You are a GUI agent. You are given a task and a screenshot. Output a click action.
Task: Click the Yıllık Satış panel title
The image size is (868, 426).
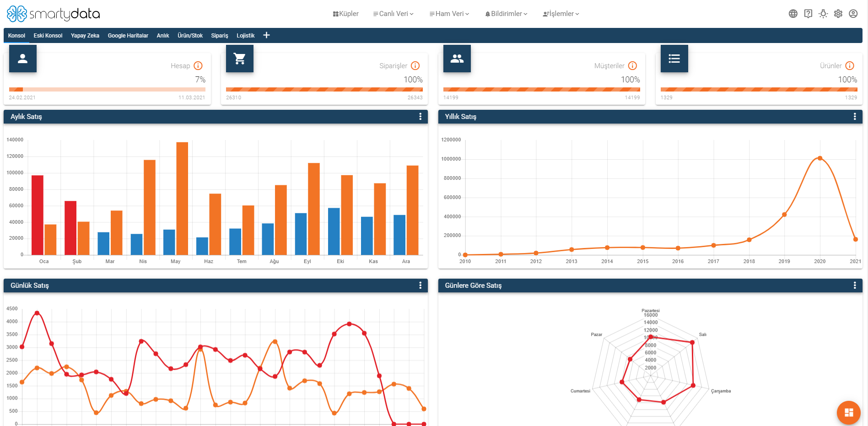461,117
